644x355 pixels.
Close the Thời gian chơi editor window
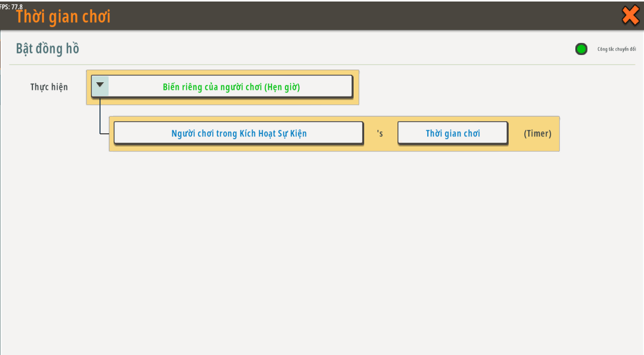[x=630, y=16]
